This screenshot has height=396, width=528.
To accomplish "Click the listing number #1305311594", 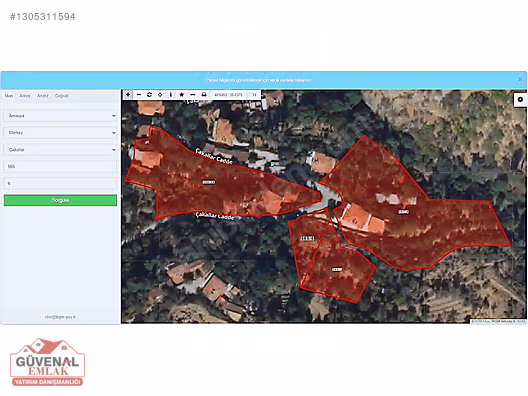I will coord(42,17).
